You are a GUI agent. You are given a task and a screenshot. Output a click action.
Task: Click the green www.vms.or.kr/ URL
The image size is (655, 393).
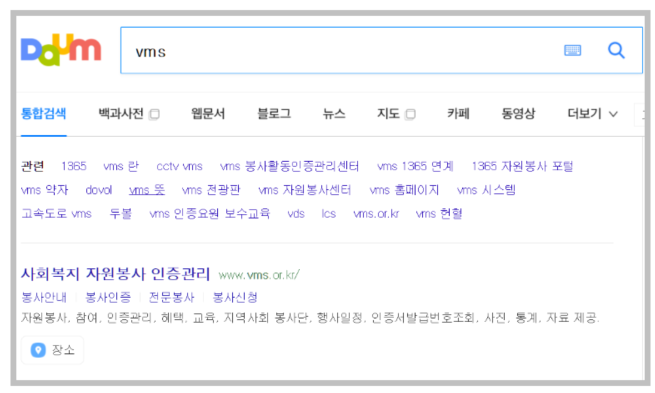click(259, 275)
